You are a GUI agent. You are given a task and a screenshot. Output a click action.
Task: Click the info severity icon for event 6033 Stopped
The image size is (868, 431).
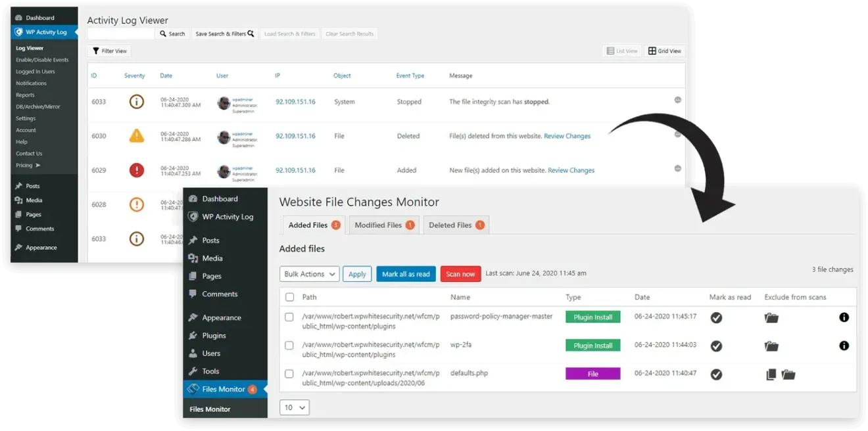(136, 102)
